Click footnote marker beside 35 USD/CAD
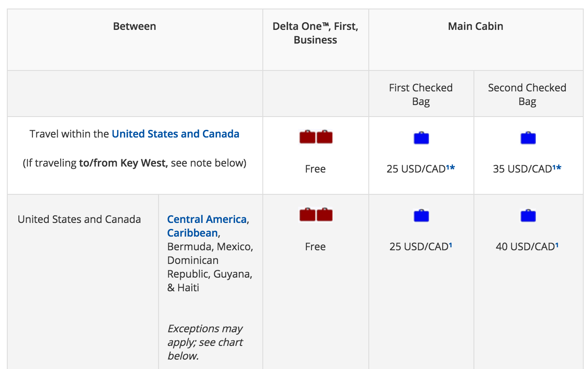The width and height of the screenshot is (588, 369). point(557,168)
